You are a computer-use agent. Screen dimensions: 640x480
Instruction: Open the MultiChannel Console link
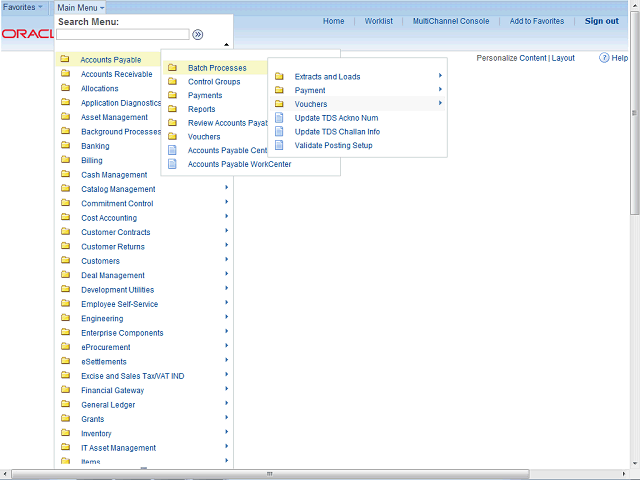(x=451, y=21)
